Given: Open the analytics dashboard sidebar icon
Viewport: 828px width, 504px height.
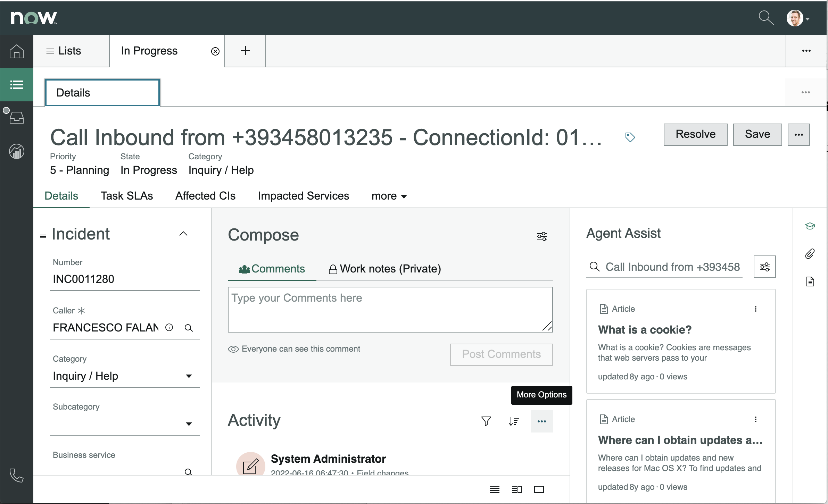Looking at the screenshot, I should coord(16,151).
